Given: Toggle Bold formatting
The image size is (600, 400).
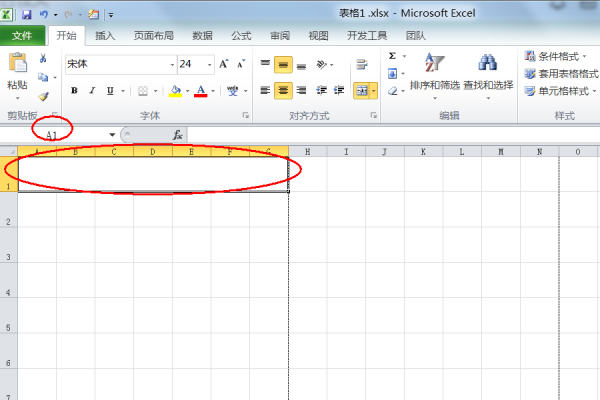Looking at the screenshot, I should pos(73,90).
